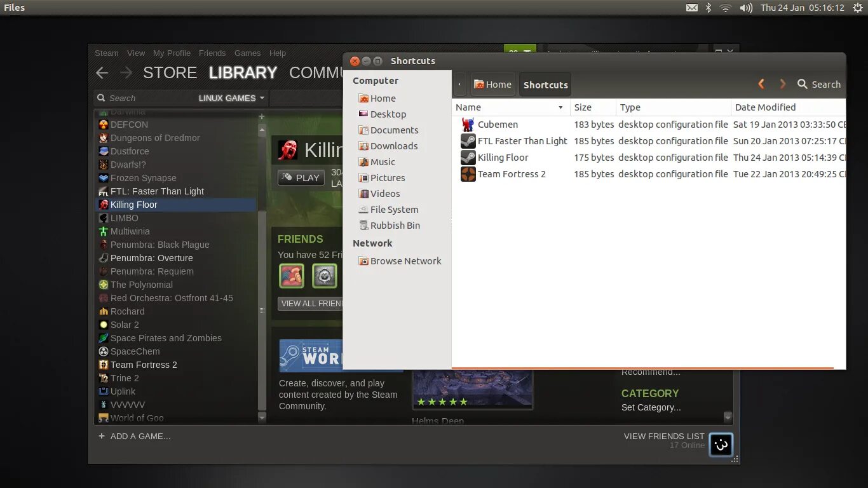Open the LINUX GAMES filter dropdown
This screenshot has height=488, width=868.
tap(231, 98)
